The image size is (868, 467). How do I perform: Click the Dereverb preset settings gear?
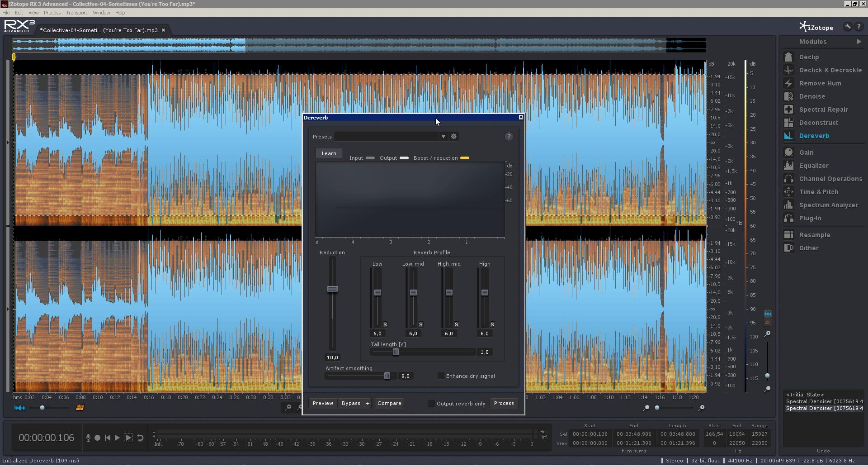(x=453, y=137)
